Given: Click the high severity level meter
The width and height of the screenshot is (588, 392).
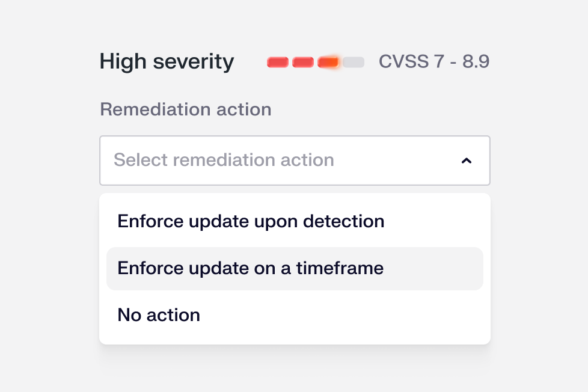Looking at the screenshot, I should 316,62.
